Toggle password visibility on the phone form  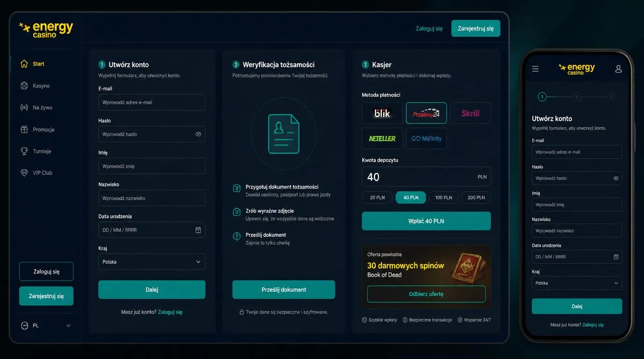pos(616,178)
